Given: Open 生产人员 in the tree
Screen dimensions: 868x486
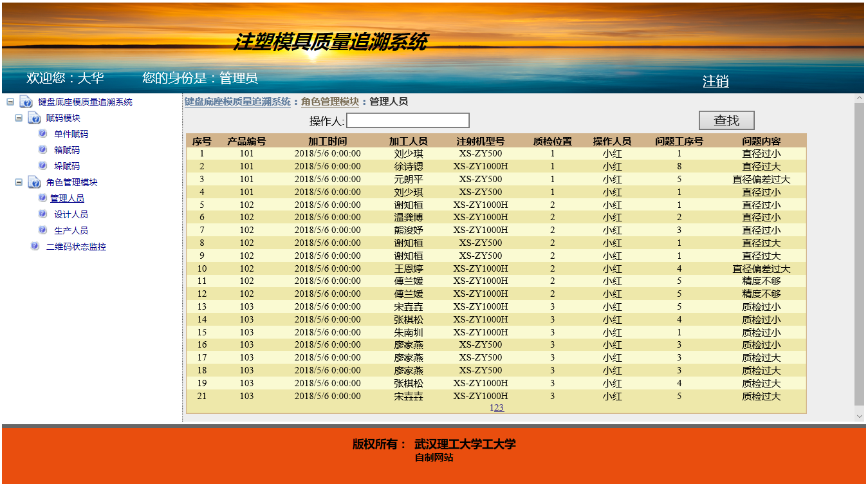Looking at the screenshot, I should point(71,230).
